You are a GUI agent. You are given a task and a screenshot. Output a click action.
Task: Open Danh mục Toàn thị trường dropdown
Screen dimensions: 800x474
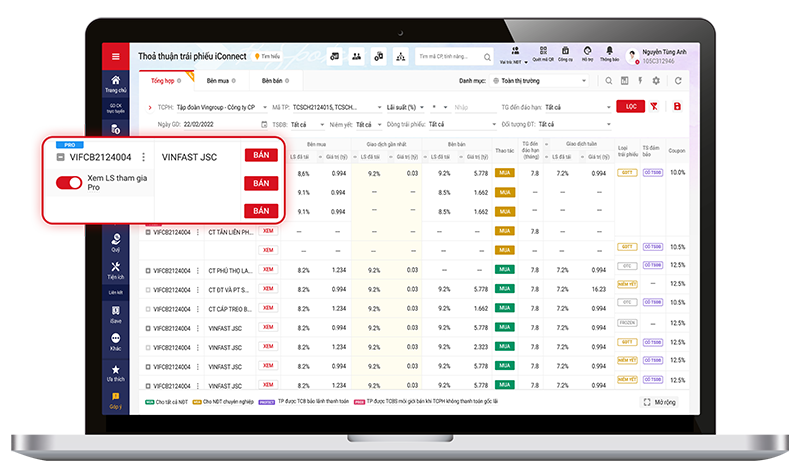tap(540, 81)
